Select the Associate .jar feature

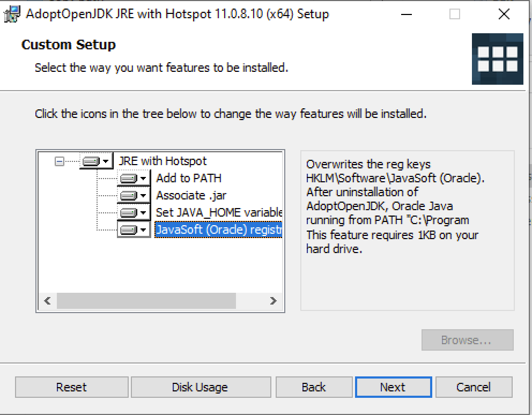click(x=191, y=196)
